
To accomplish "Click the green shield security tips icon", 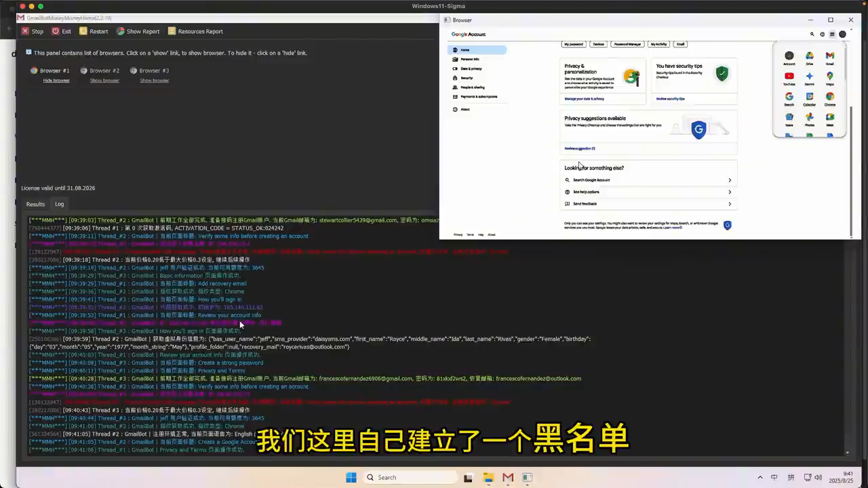I will coord(722,73).
